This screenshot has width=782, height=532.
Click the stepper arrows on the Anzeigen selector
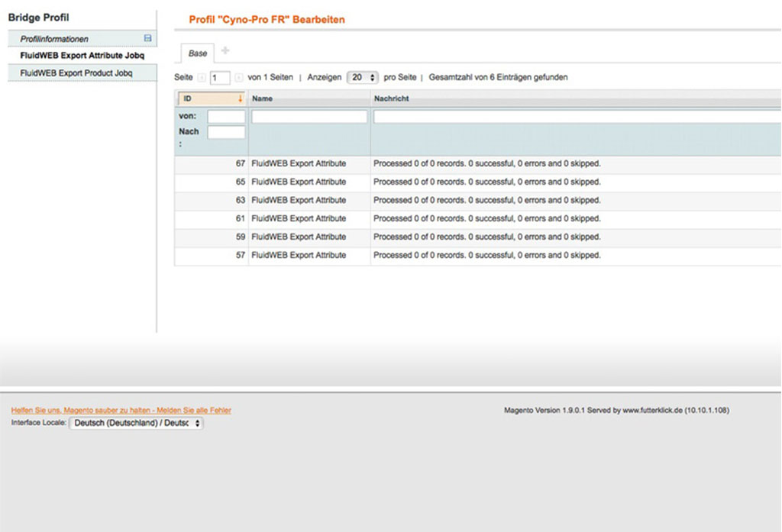click(373, 77)
